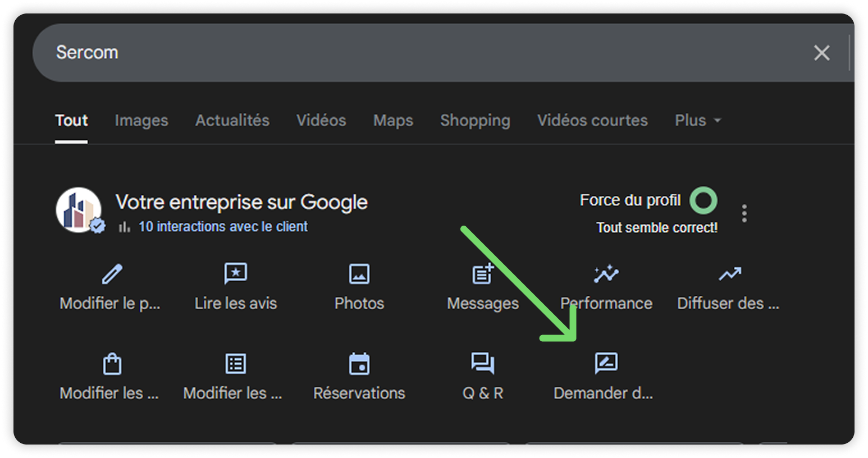Click the Demander des avis icon

coord(606,363)
